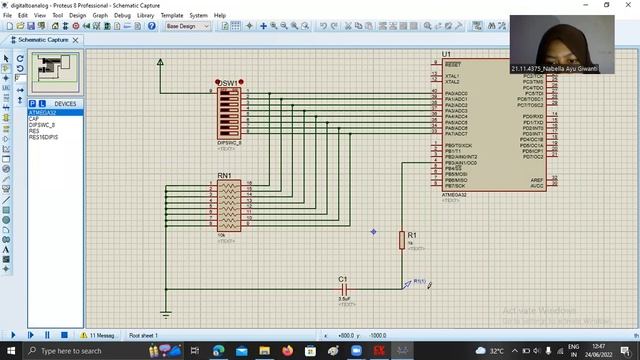Click the Copy to clipboard icon

pyautogui.click(x=358, y=26)
